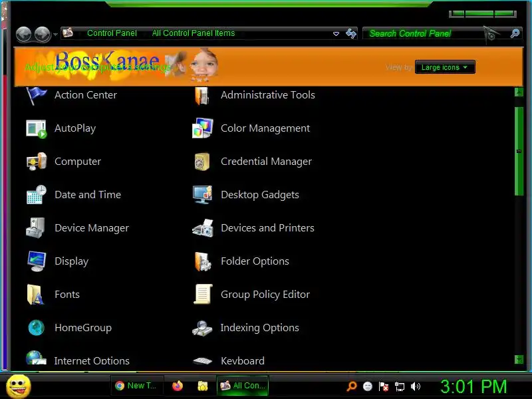The height and width of the screenshot is (399, 532).
Task: Switch to All Control Panel taskbar button
Action: (x=243, y=386)
